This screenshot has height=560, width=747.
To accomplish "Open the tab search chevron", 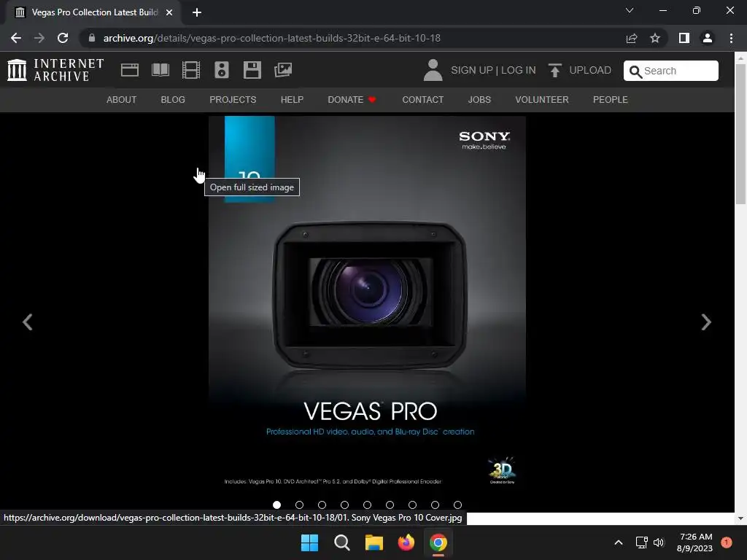I will click(x=630, y=10).
